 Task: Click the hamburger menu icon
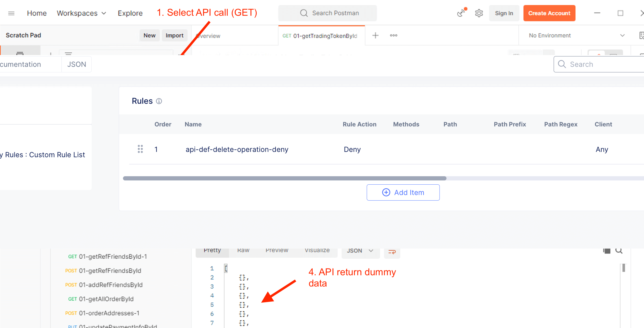[x=11, y=13]
